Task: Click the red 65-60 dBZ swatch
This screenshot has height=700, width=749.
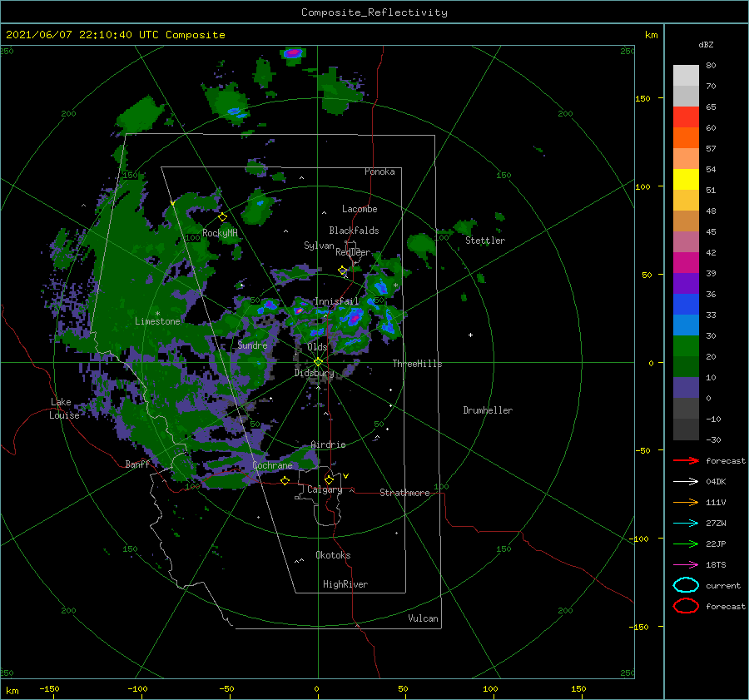Action: tap(686, 117)
